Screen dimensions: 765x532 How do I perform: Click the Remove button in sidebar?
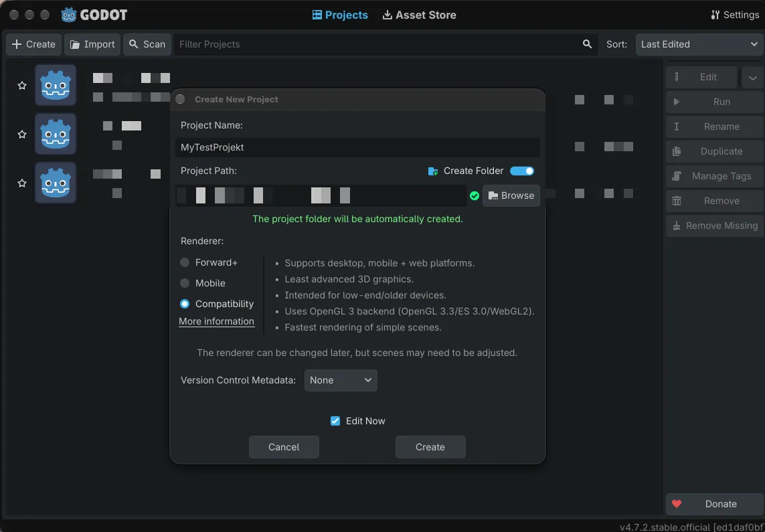[715, 201]
